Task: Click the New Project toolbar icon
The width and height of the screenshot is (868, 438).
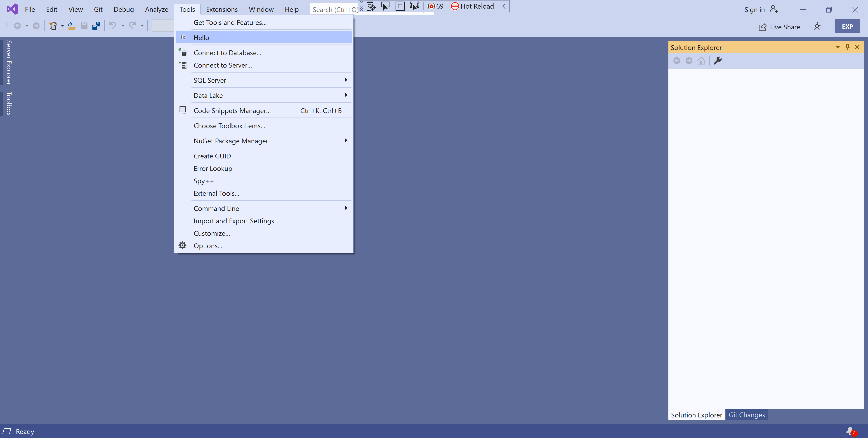Action: (53, 26)
